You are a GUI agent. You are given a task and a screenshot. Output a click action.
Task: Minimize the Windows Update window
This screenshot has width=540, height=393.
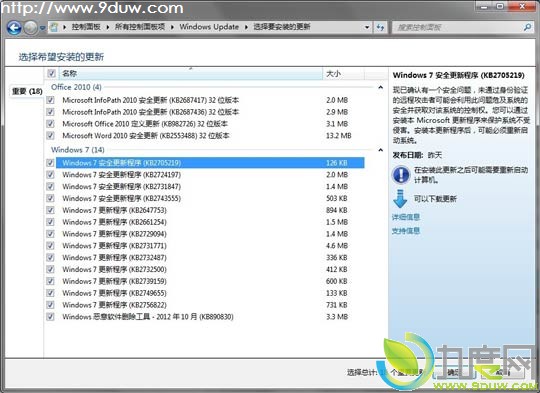(x=485, y=6)
